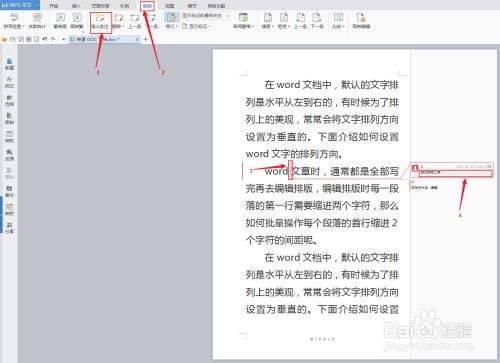
Task: Click the Save icon in quick access bar
Action: click(x=13, y=39)
